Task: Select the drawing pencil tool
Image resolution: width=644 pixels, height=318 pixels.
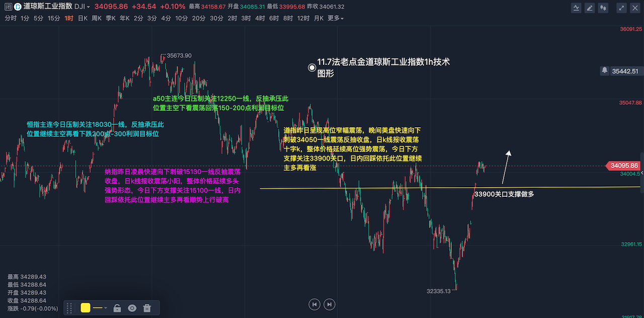Action: tap(590, 8)
